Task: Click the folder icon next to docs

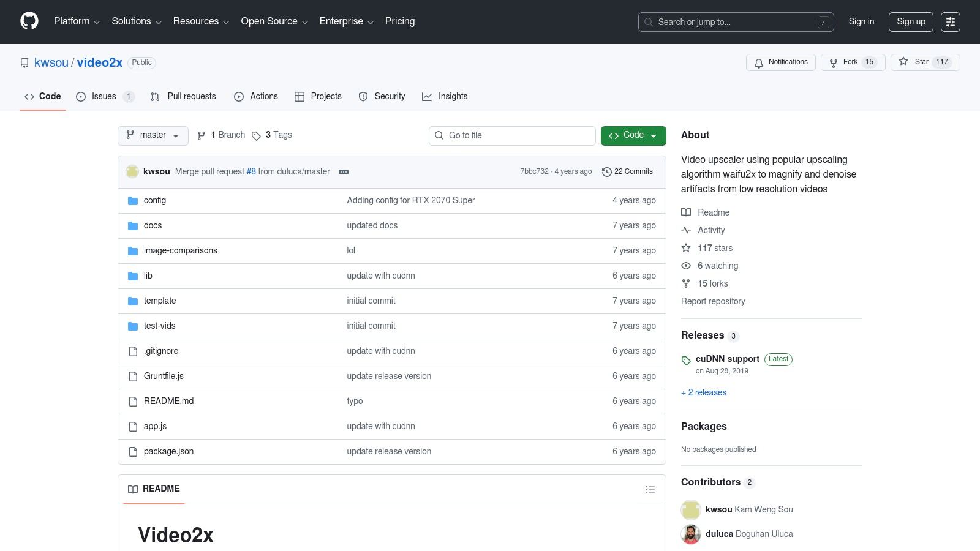Action: (133, 226)
